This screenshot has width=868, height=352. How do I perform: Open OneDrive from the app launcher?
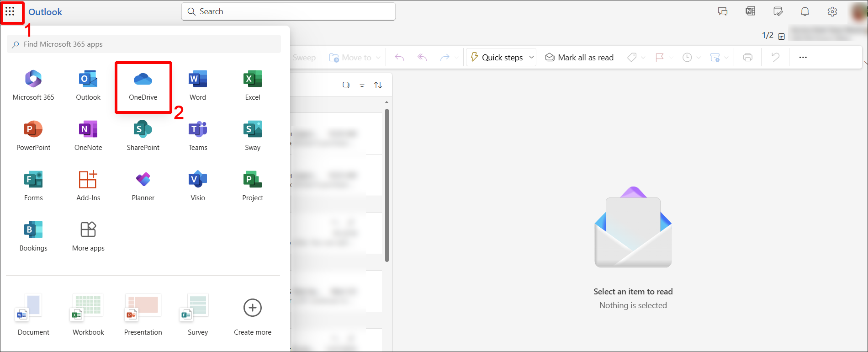pyautogui.click(x=143, y=87)
